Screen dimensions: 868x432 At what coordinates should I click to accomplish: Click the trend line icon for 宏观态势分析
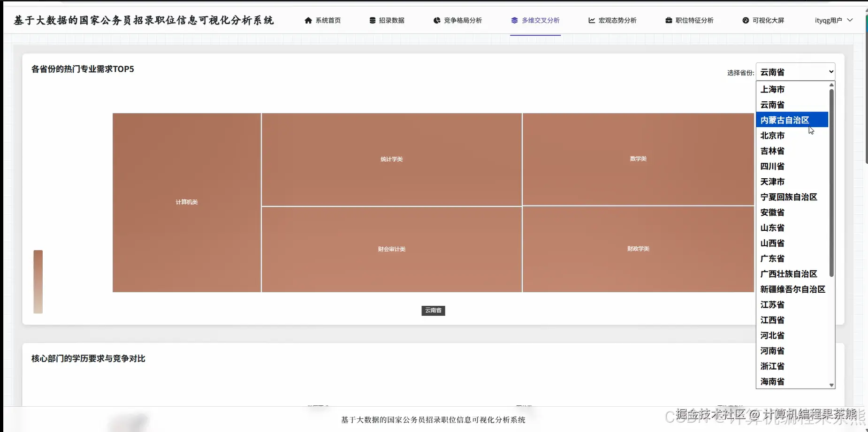tap(591, 20)
